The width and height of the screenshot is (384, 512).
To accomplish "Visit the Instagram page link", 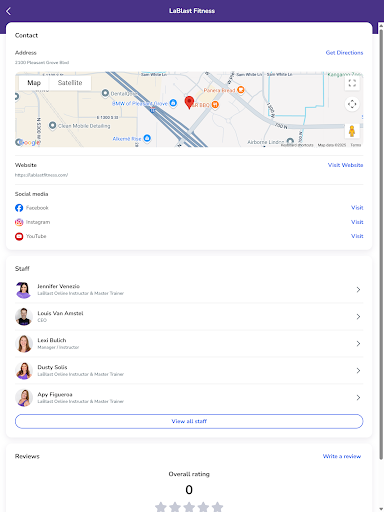I will pyautogui.click(x=357, y=222).
